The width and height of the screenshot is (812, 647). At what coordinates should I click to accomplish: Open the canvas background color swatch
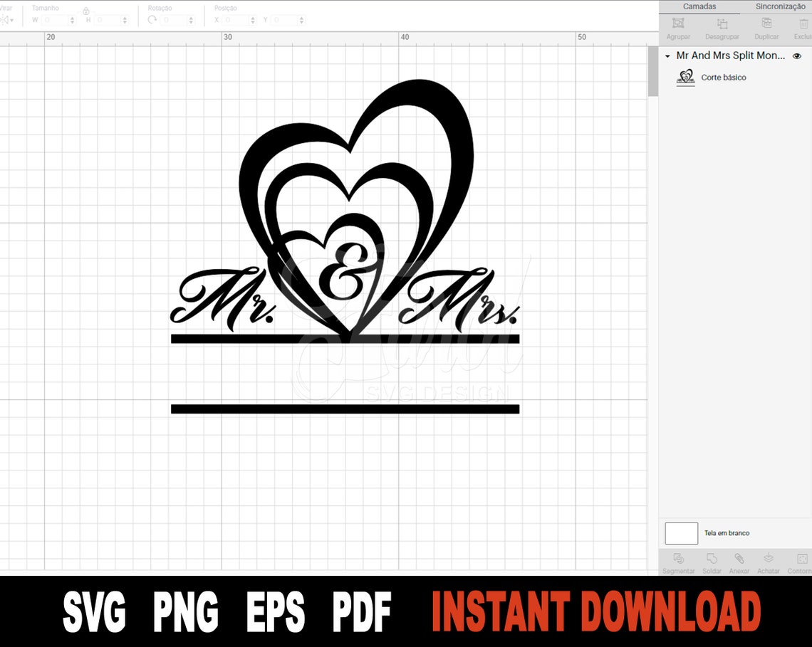681,532
